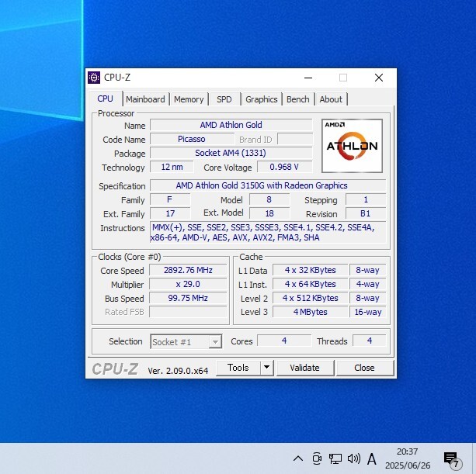Click the Tools button

pos(238,368)
